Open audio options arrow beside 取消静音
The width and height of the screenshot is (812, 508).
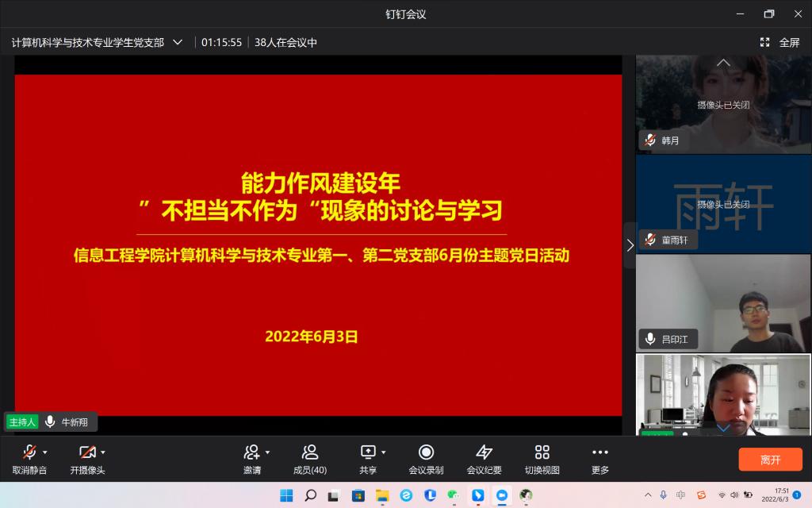click(44, 452)
